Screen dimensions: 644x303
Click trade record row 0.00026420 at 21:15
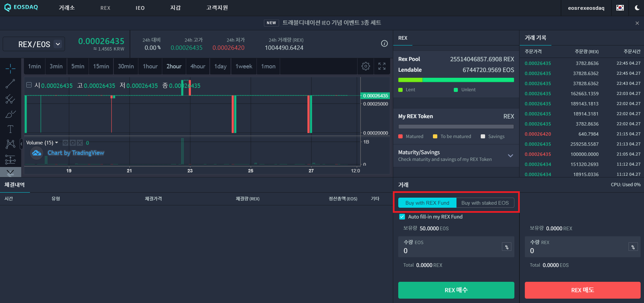(582, 134)
